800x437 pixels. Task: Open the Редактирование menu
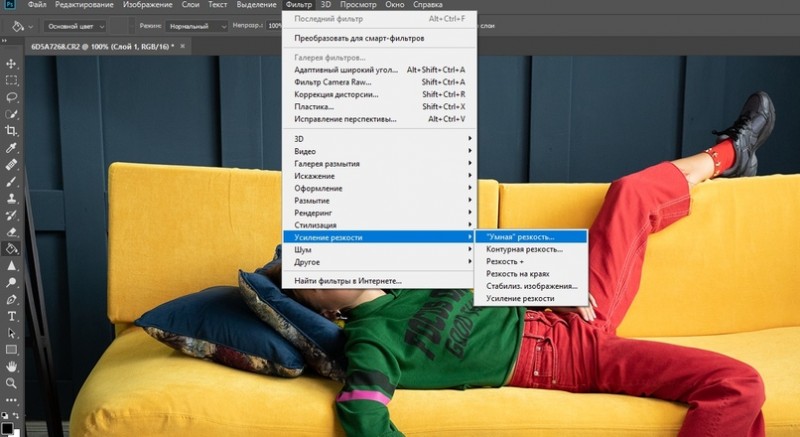pyautogui.click(x=85, y=5)
